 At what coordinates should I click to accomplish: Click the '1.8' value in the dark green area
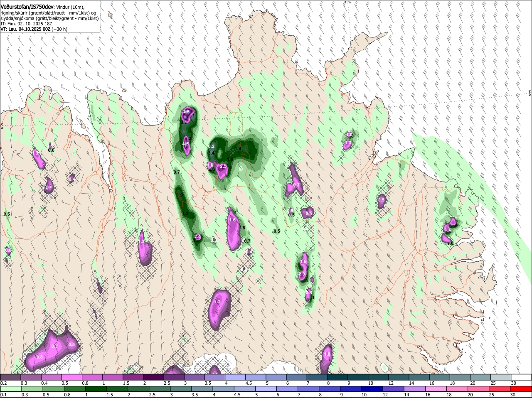[238, 148]
